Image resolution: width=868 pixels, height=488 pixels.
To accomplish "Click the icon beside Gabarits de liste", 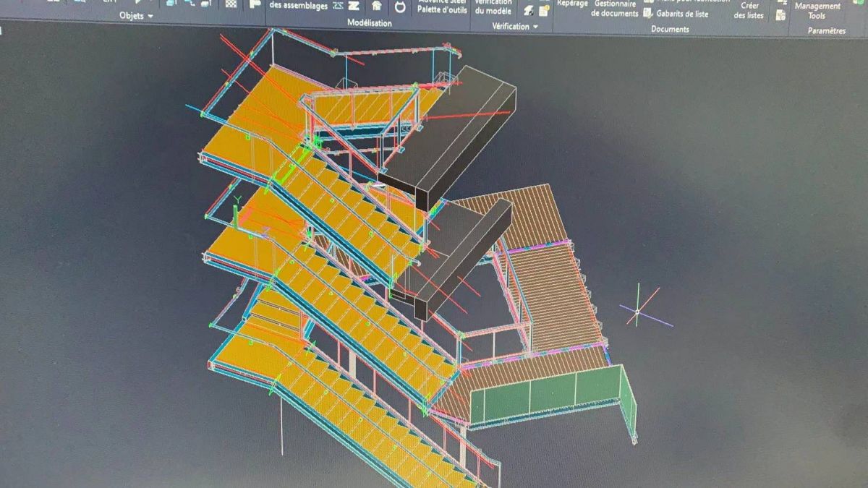I will tap(648, 13).
